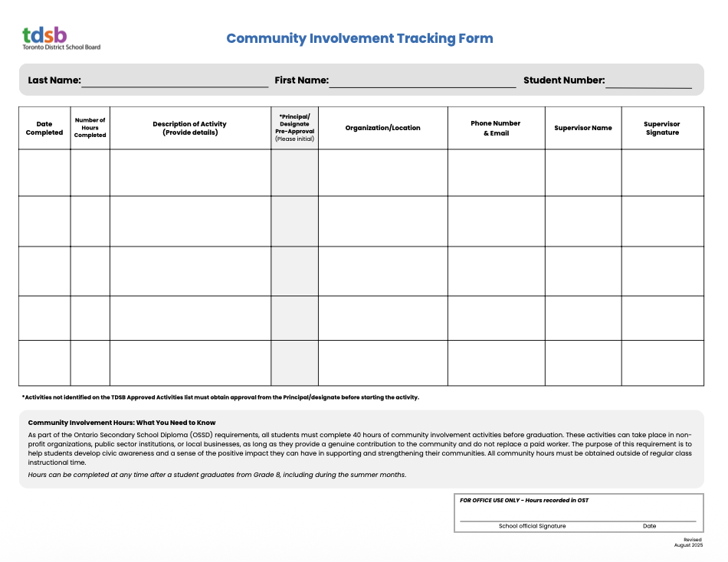Click the 'Revised August 2025' note
728x562 pixels.
click(x=689, y=543)
